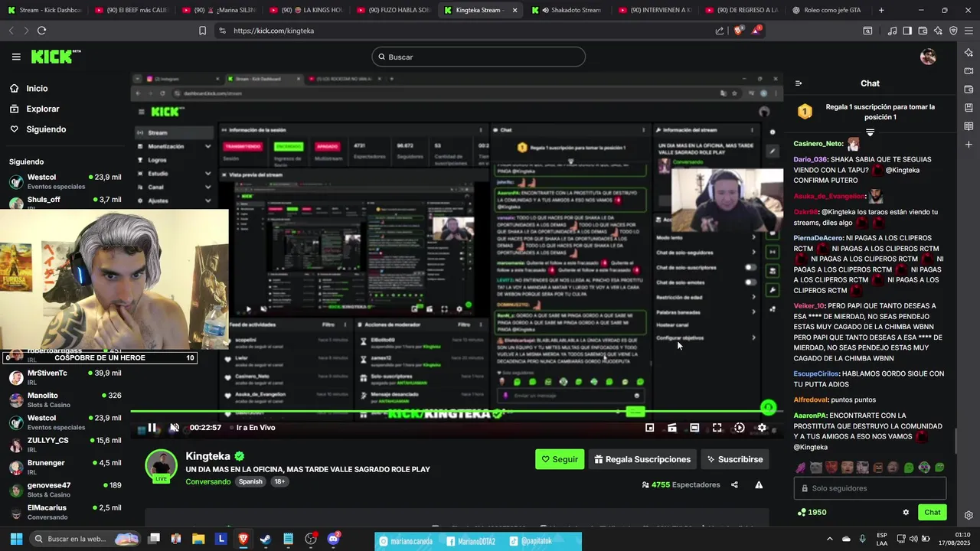Select the Spanish language tag
980x551 pixels.
[x=250, y=481]
